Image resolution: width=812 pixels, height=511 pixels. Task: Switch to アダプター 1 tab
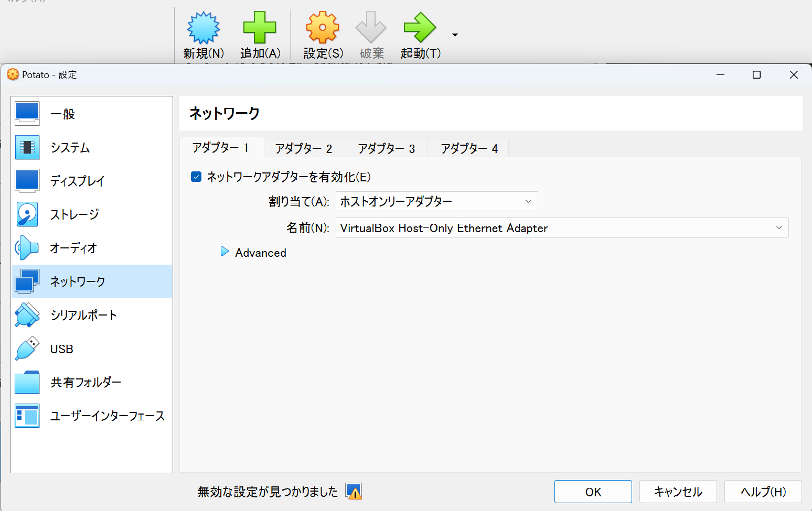221,148
